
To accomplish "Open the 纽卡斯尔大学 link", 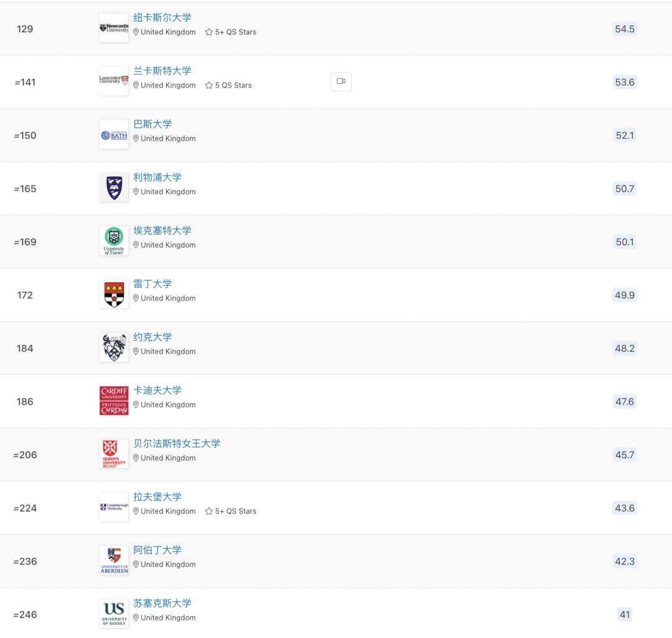I will click(x=162, y=17).
